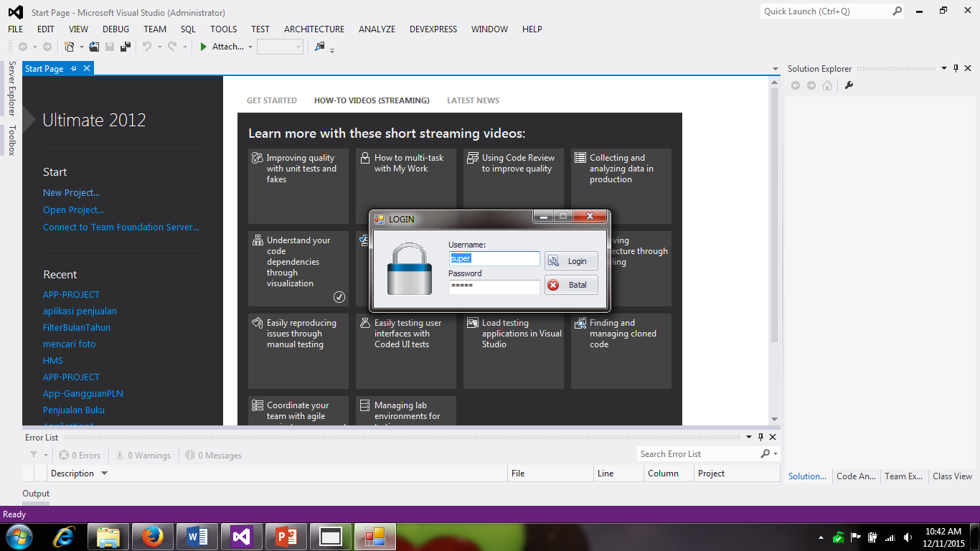Open Windows Explorer from the taskbar
The height and width of the screenshot is (551, 980).
tap(108, 536)
